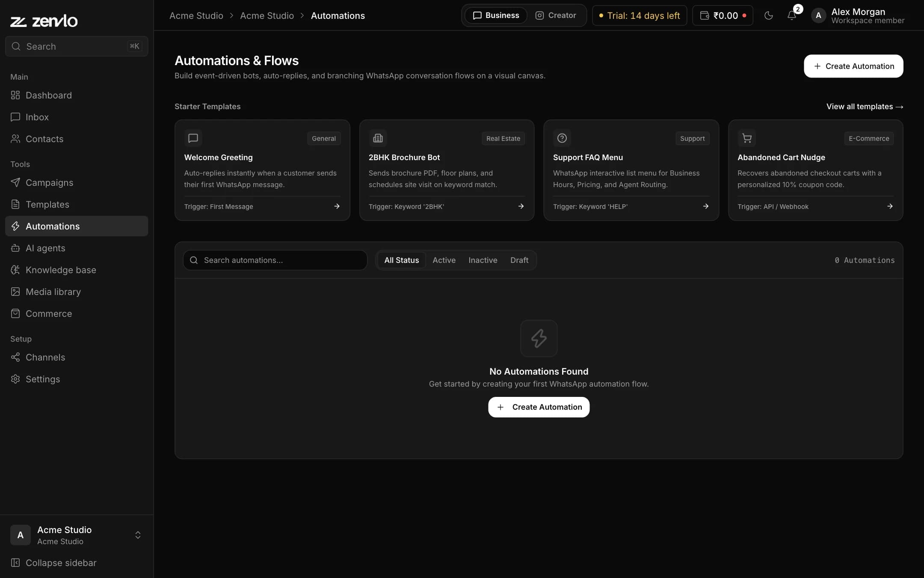Click Support FAQ Menu card title
Image resolution: width=924 pixels, height=578 pixels.
coord(588,158)
